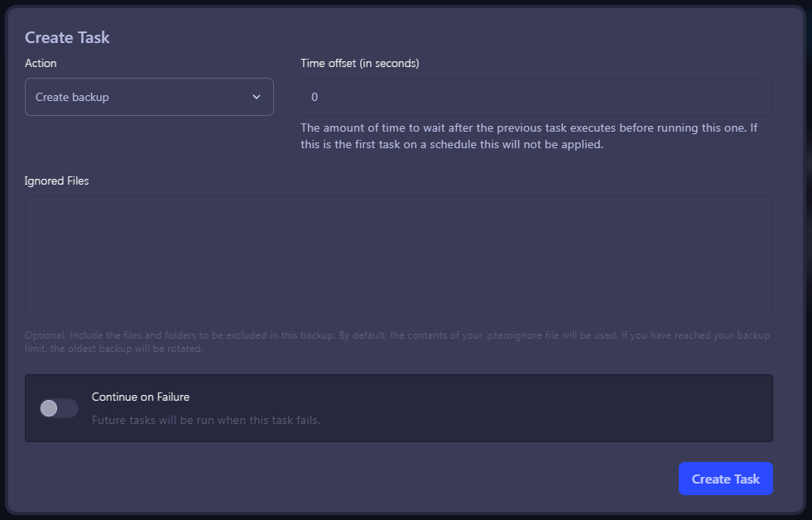Toggle the Continue on Failure switch
The width and height of the screenshot is (812, 520).
pos(59,408)
